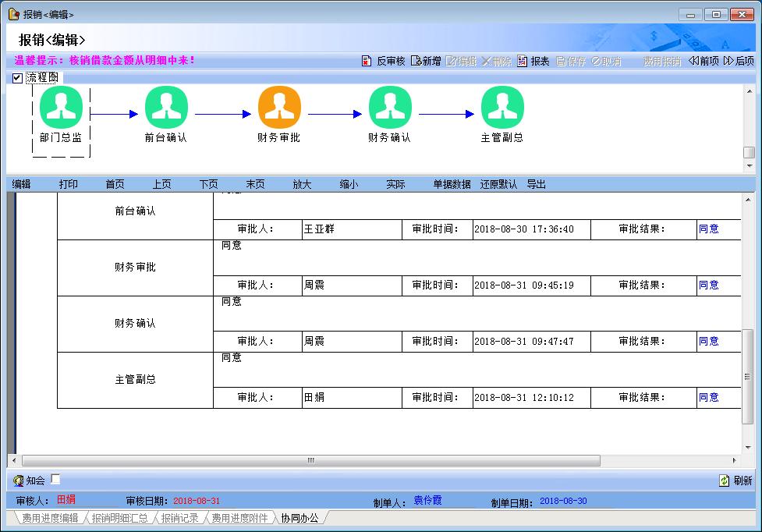
Task: Click the 主管副总 workflow node icon
Action: point(502,108)
